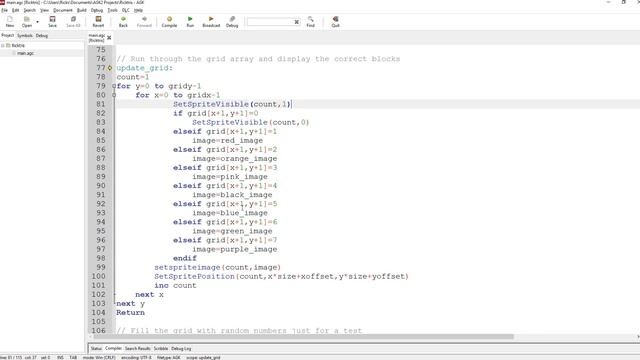
Task: Focus the toolbar search input field
Action: [x=270, y=22]
